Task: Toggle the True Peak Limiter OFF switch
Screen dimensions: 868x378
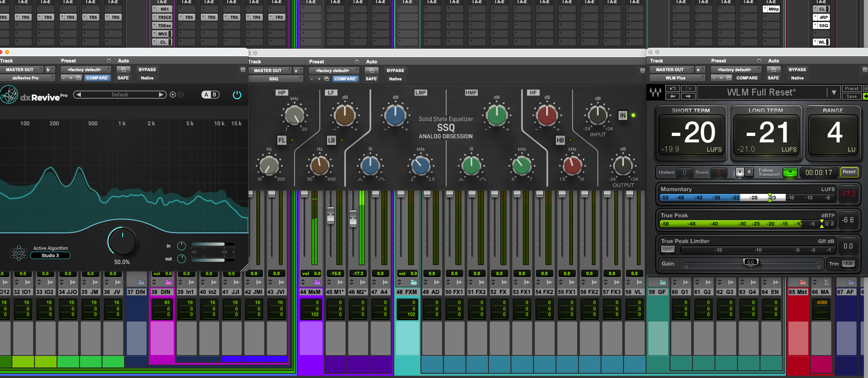Action: tap(668, 249)
